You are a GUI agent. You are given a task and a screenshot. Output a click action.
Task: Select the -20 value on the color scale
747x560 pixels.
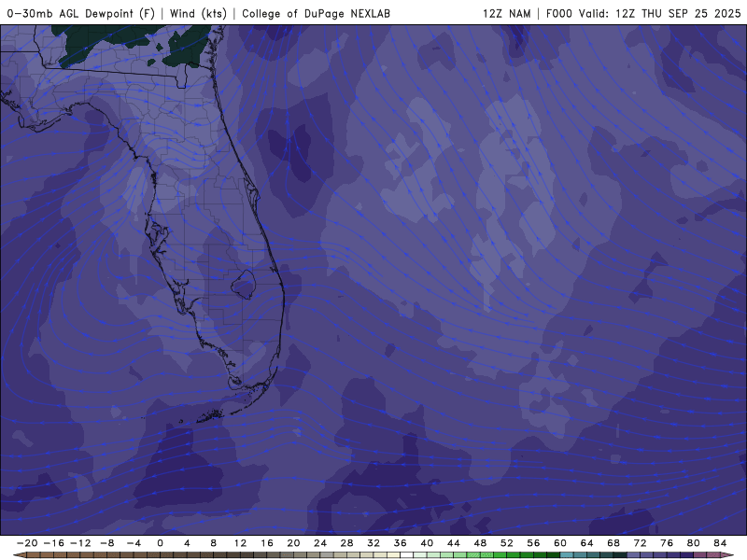(27, 543)
